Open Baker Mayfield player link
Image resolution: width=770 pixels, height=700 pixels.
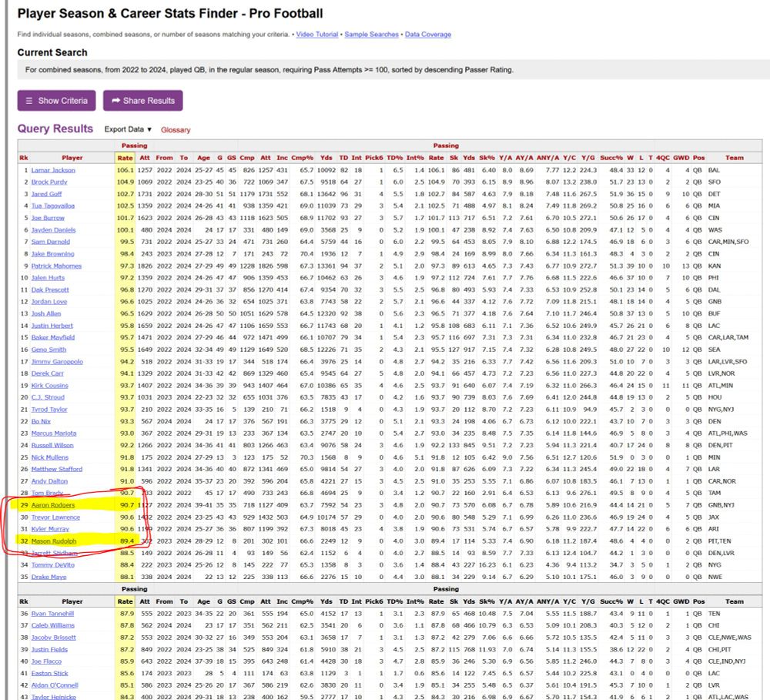(53, 337)
